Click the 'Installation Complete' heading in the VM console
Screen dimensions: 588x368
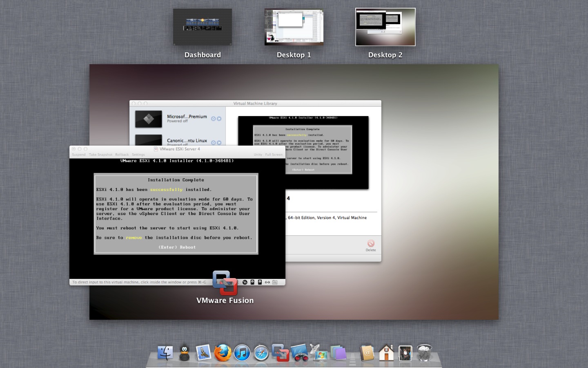coord(176,180)
